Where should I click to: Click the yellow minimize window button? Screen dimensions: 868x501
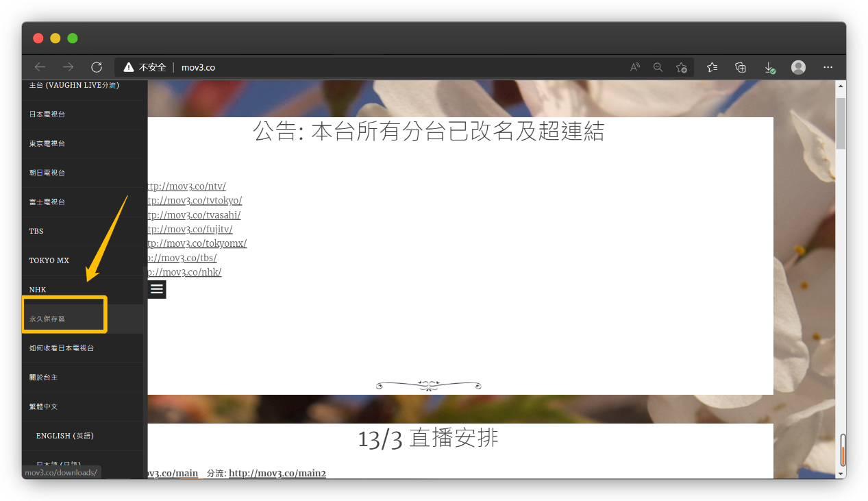[x=55, y=38]
